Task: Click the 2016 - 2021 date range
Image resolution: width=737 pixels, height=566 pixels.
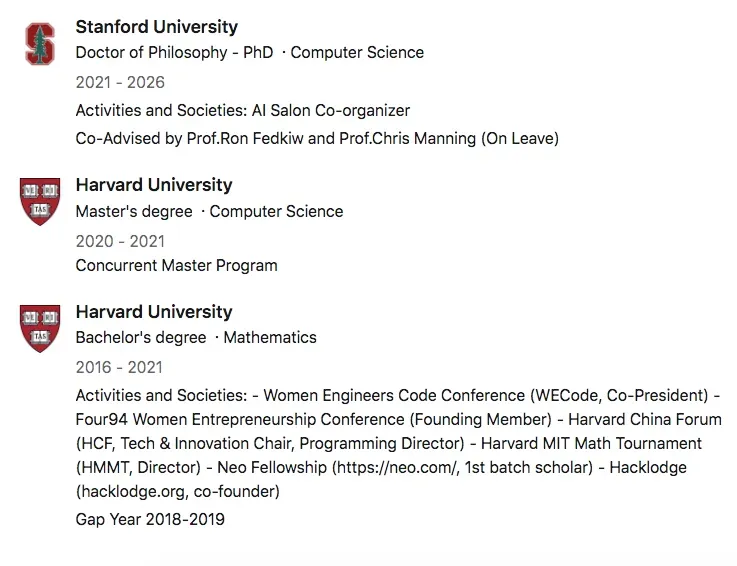Action: pos(120,368)
